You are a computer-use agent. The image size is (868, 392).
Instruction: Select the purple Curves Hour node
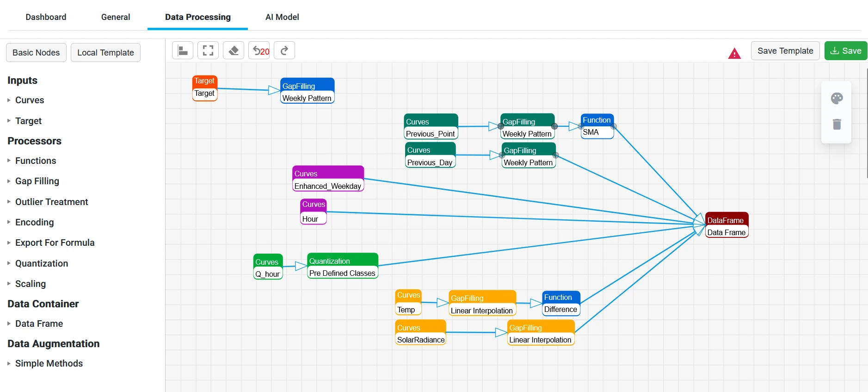(314, 212)
